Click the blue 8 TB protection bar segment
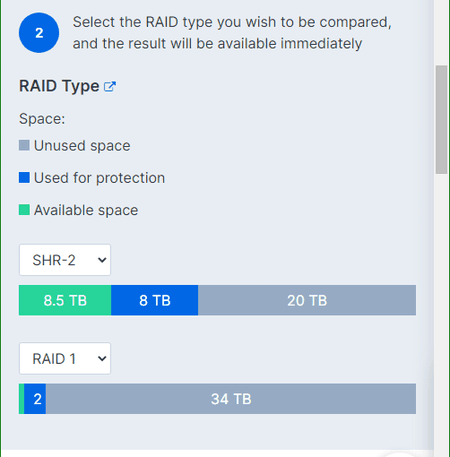This screenshot has width=450, height=457. 155,300
